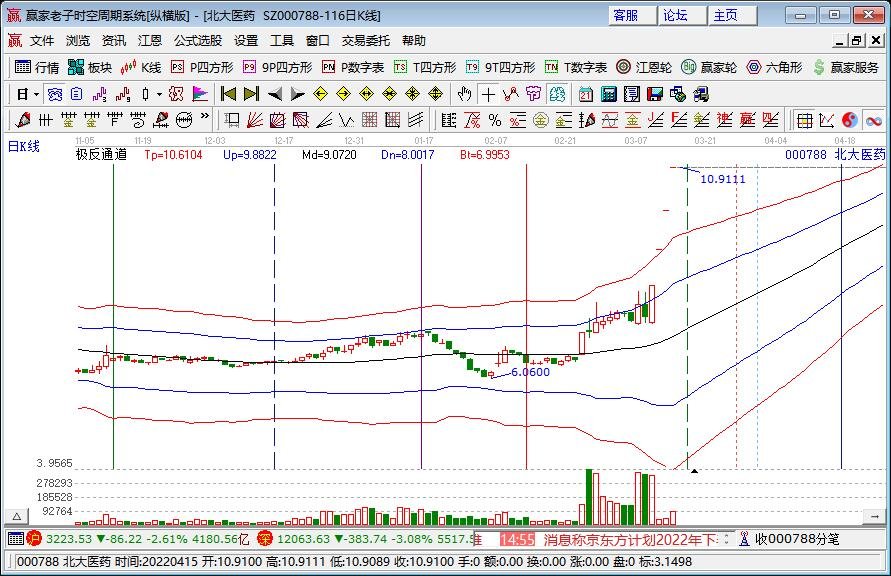Open the calculator icon

609,94
